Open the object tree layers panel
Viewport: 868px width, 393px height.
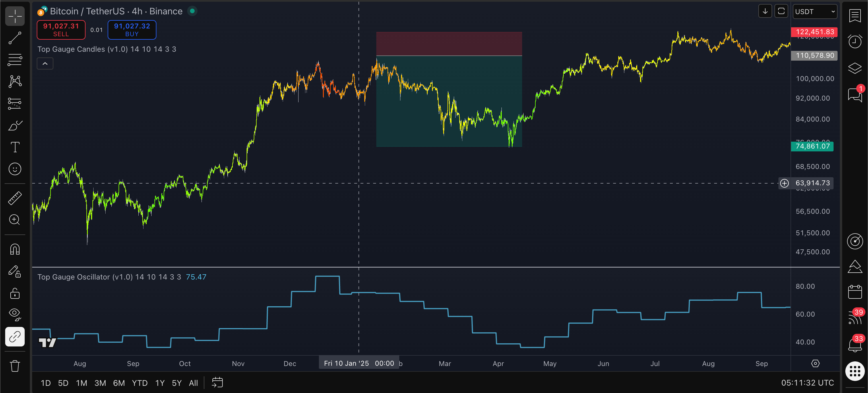[855, 68]
